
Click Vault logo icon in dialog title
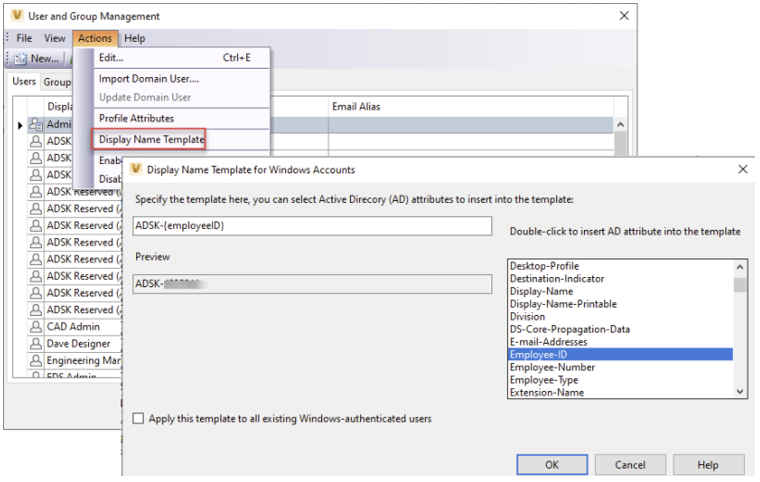click(136, 169)
